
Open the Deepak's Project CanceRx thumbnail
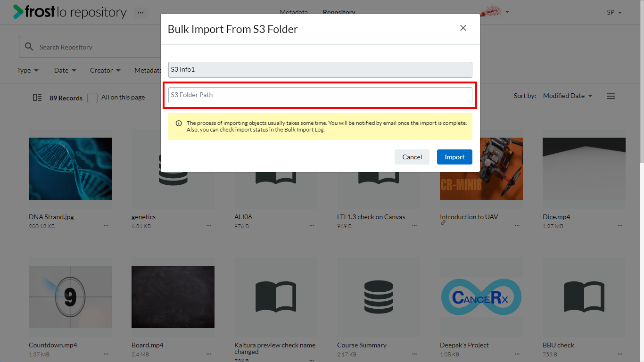(x=481, y=297)
